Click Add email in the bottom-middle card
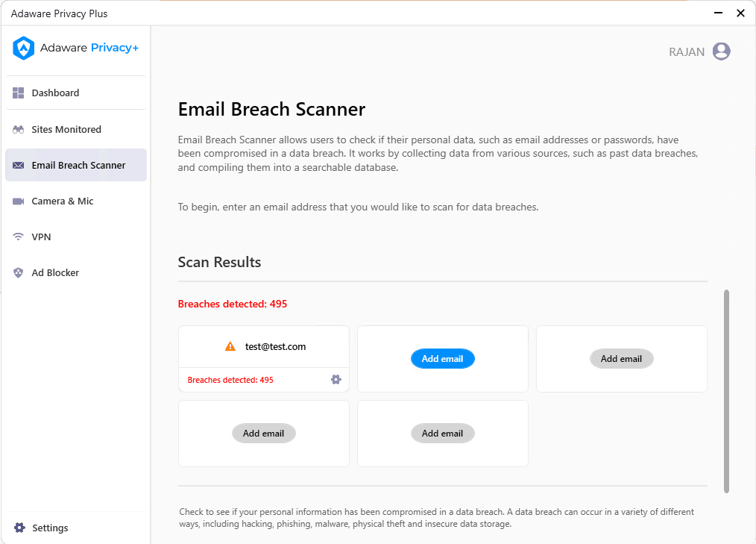The width and height of the screenshot is (756, 544). point(442,434)
